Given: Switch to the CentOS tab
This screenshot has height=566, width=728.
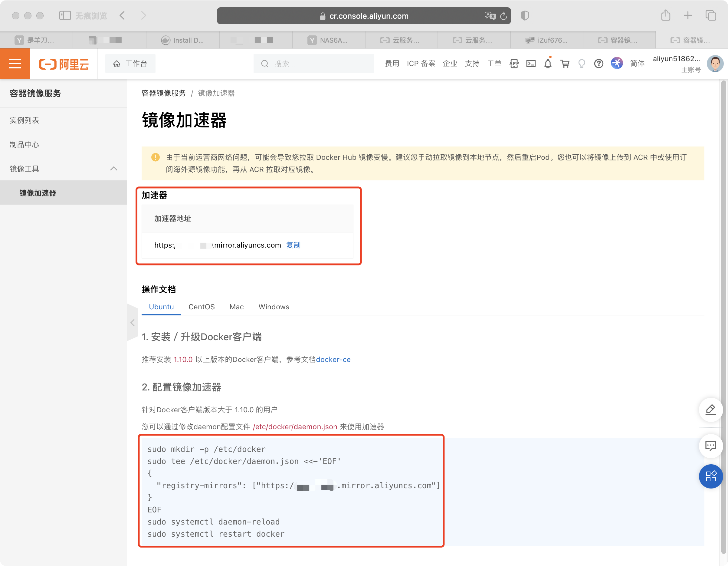Looking at the screenshot, I should pos(201,307).
